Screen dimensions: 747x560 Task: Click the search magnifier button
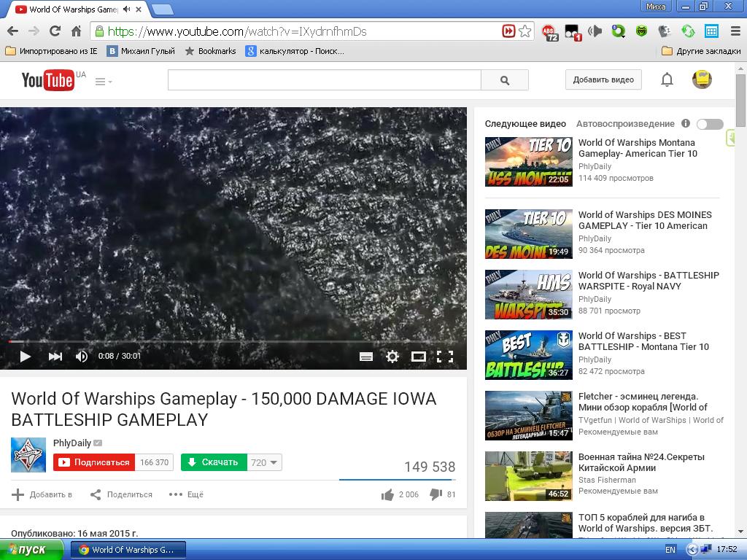[505, 80]
